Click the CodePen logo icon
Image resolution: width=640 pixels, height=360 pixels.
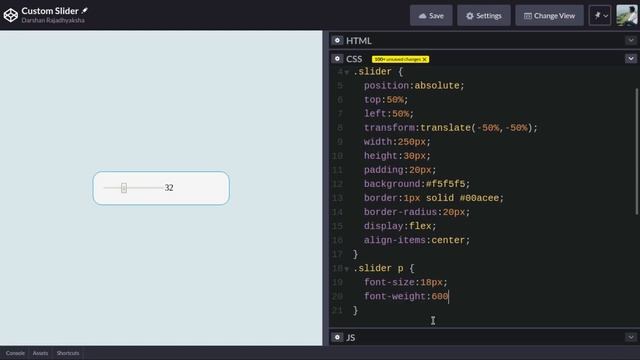(x=11, y=15)
